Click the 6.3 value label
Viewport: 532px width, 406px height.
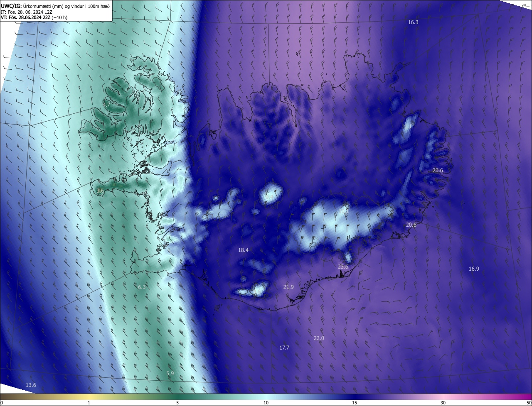(x=142, y=287)
